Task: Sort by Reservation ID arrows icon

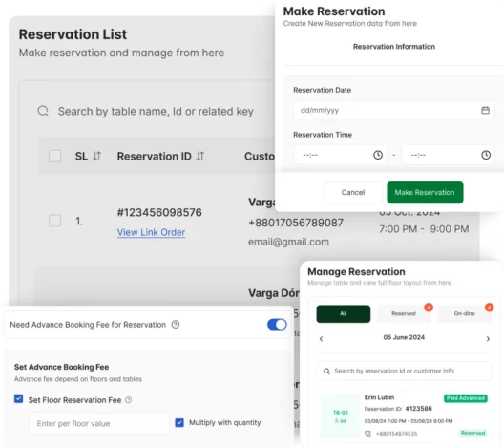Action: click(x=200, y=156)
